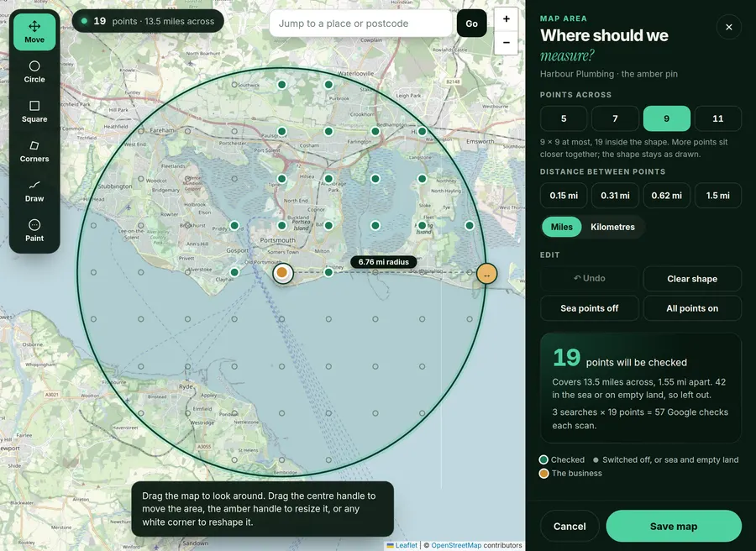Clear the drawn shape
The width and height of the screenshot is (756, 551).
[692, 279]
